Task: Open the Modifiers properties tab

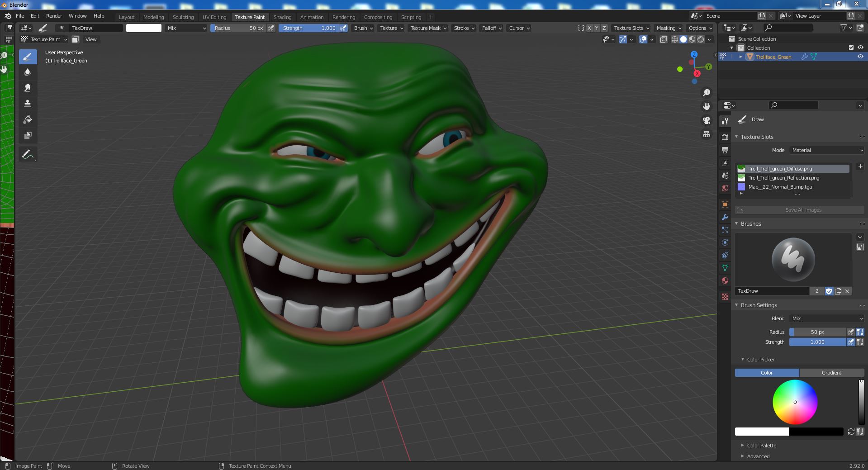Action: tap(725, 217)
